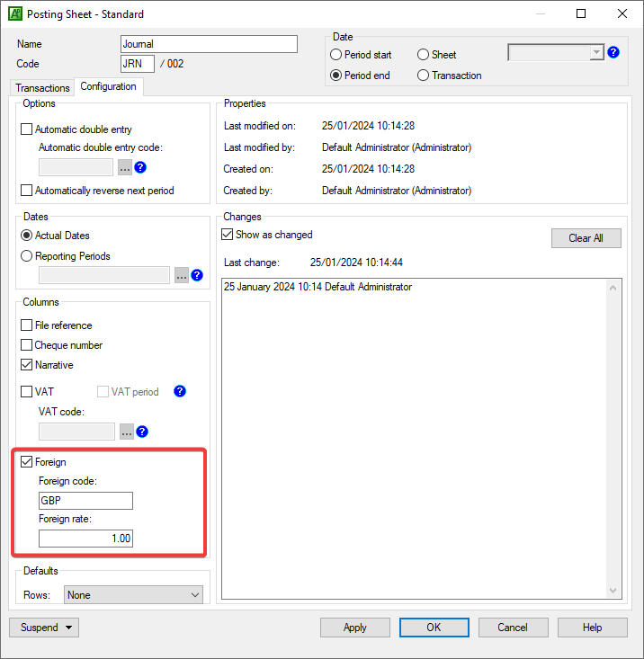
Task: Choose Period end date option
Action: pos(335,76)
